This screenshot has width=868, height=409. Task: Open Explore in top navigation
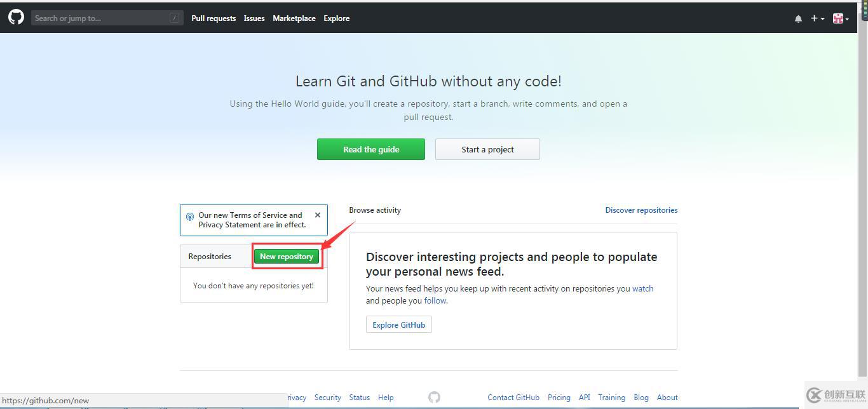click(x=337, y=18)
